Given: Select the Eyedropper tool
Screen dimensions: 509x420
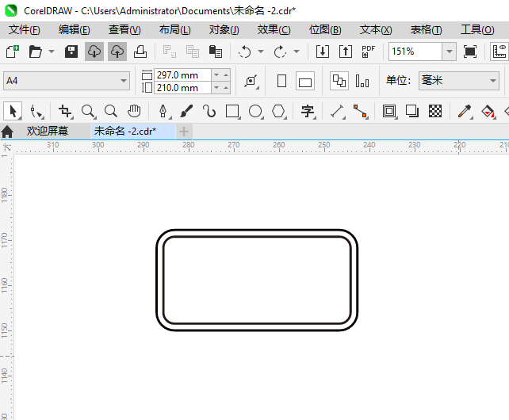Looking at the screenshot, I should tap(465, 111).
